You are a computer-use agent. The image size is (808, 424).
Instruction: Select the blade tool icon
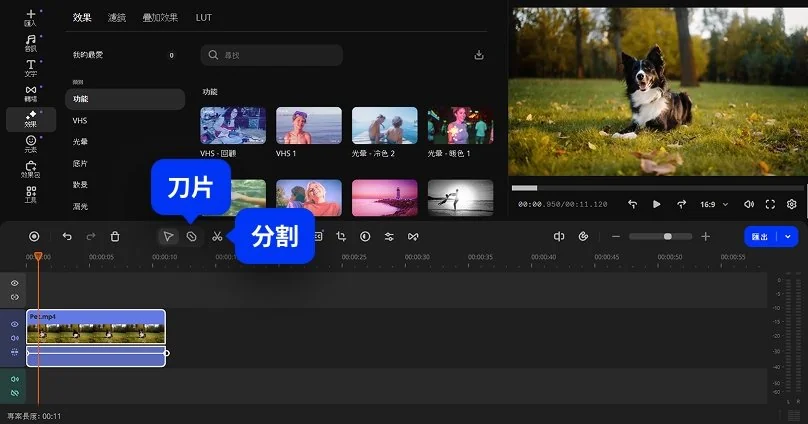[191, 236]
